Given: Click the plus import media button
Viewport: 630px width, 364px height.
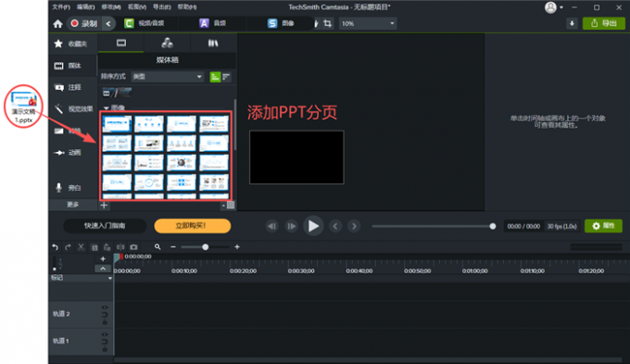Looking at the screenshot, I should (x=104, y=206).
